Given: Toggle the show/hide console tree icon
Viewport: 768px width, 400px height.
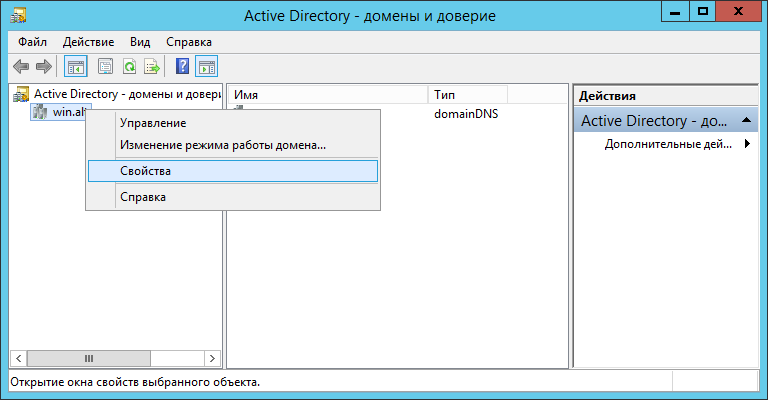Looking at the screenshot, I should (75, 67).
